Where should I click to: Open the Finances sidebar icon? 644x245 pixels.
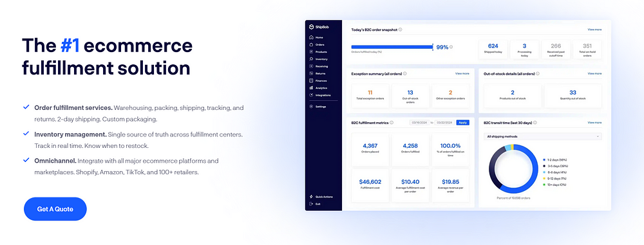pos(311,80)
